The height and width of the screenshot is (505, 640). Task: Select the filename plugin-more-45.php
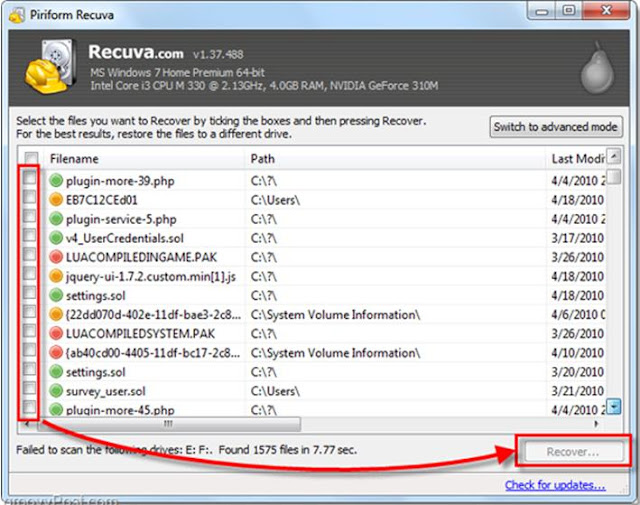(x=120, y=410)
